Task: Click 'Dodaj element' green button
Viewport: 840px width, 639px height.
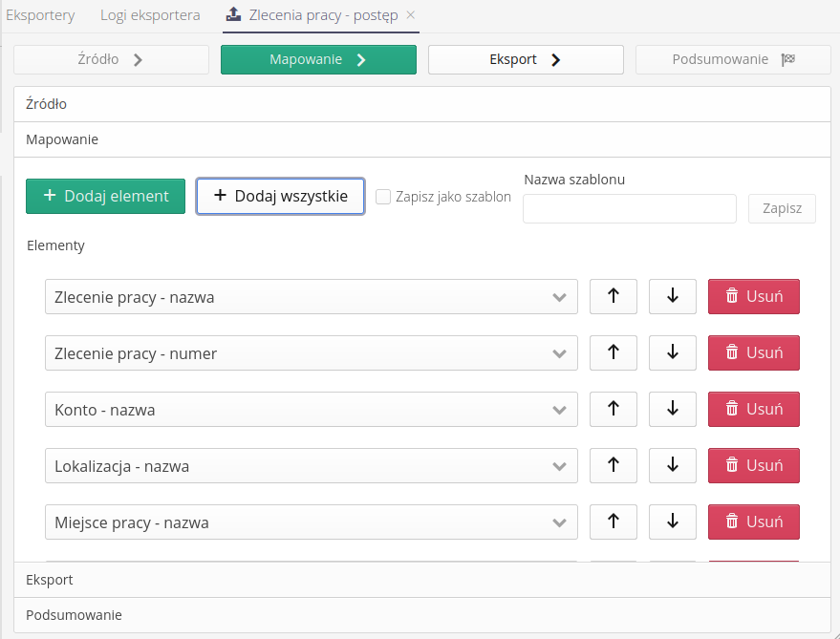Action: coord(105,196)
